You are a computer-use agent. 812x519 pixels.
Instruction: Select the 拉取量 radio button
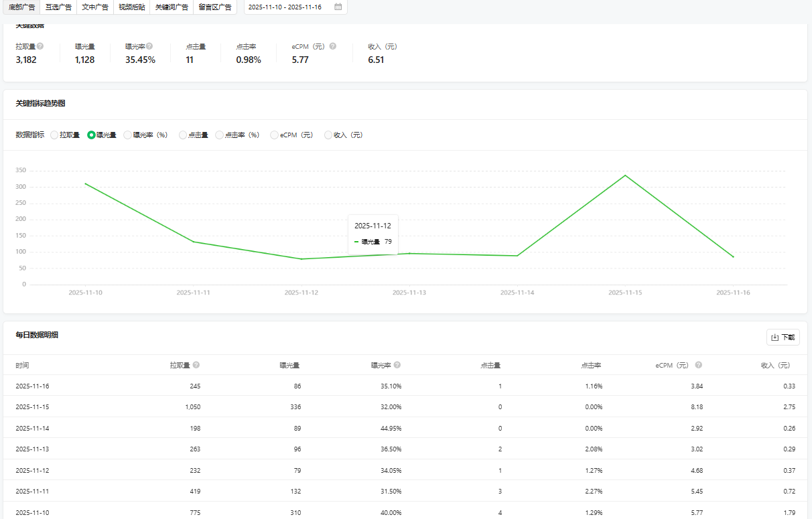tap(55, 135)
